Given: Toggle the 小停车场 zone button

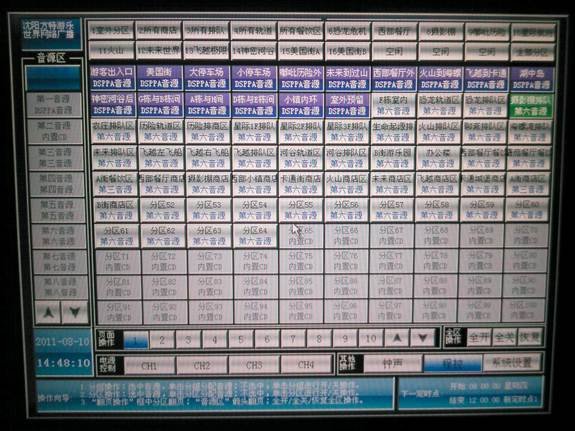Looking at the screenshot, I should (x=253, y=78).
